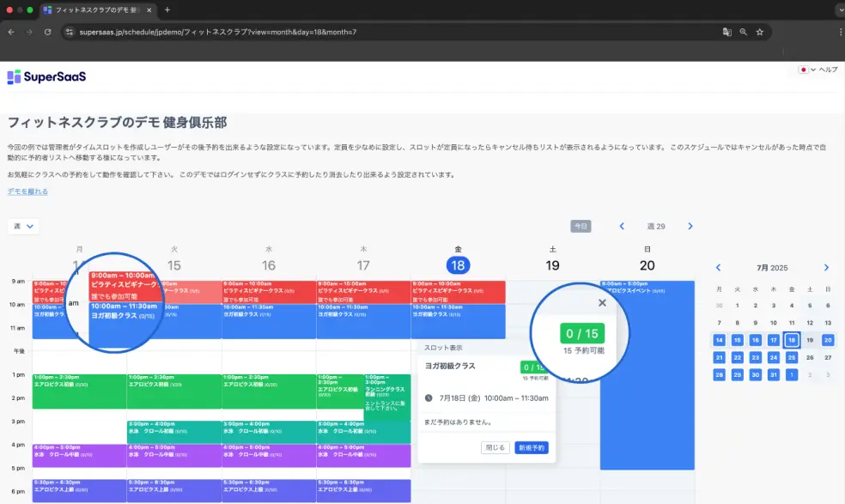Open site information icon in address bar
The image size is (845, 504).
[x=69, y=32]
